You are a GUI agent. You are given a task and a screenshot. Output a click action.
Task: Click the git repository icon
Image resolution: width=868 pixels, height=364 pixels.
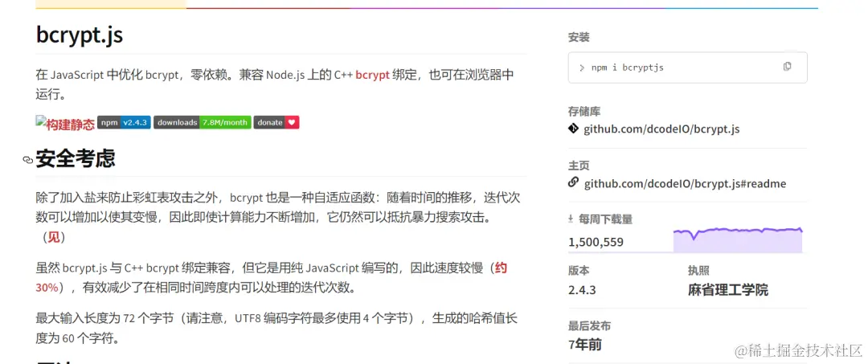(574, 129)
